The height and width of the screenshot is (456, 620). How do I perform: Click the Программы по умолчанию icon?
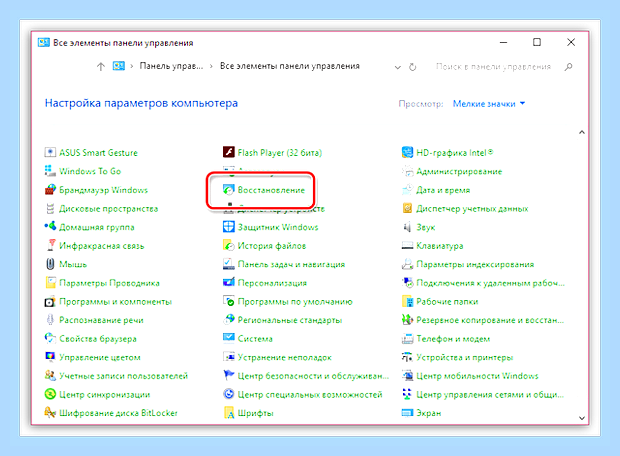229,301
